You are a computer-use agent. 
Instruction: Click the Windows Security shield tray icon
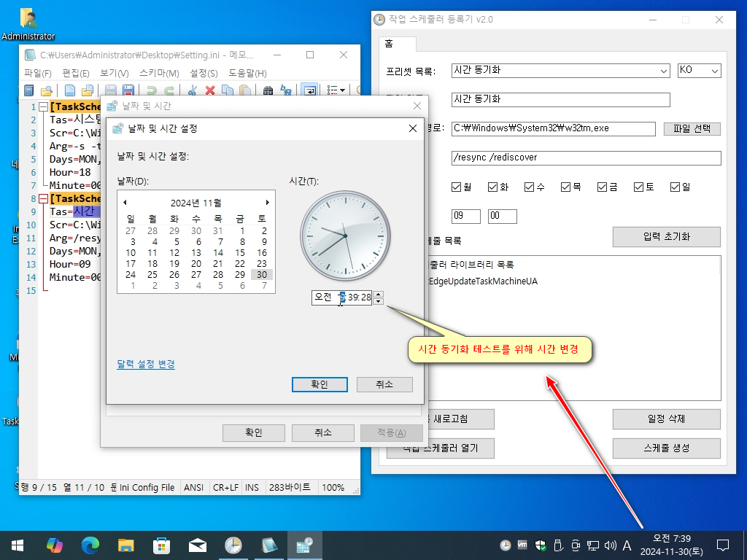click(x=540, y=545)
